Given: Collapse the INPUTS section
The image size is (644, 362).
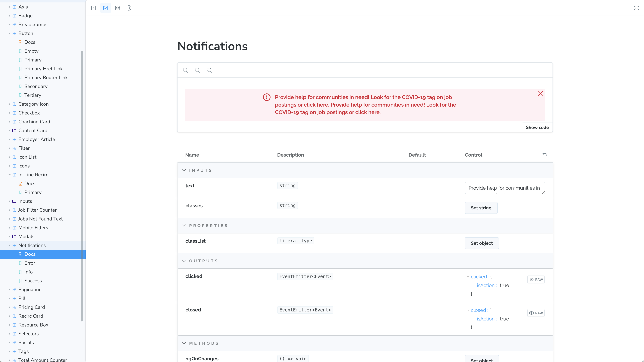Looking at the screenshot, I should pyautogui.click(x=184, y=170).
